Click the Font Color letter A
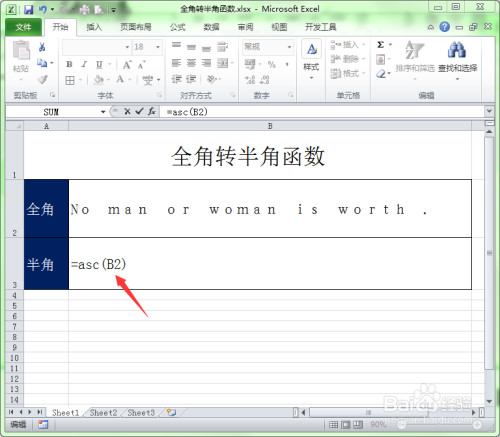 point(120,80)
